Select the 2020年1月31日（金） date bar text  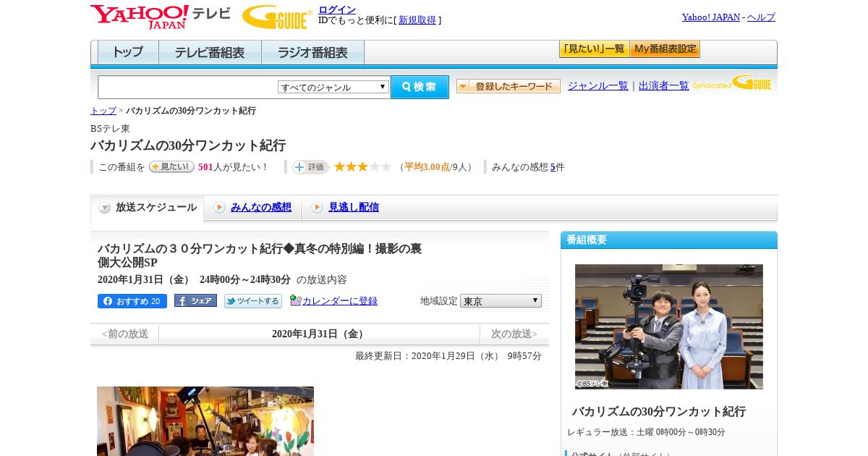[x=319, y=334]
